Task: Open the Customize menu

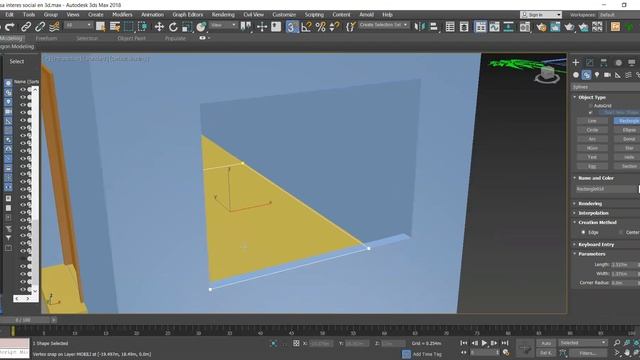Action: click(x=284, y=14)
